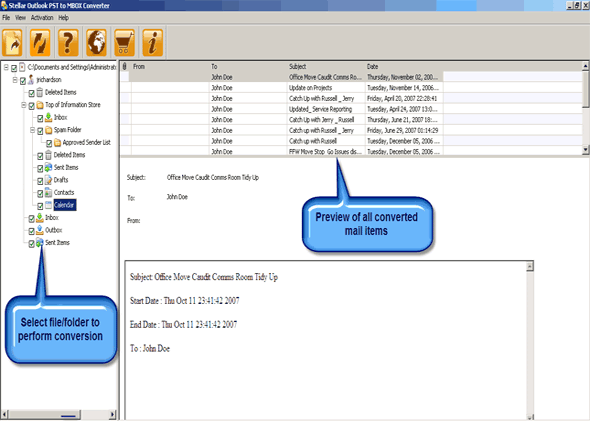Click the PST file icon at tree root
This screenshot has width=590, height=421.
pyautogui.click(x=22, y=67)
